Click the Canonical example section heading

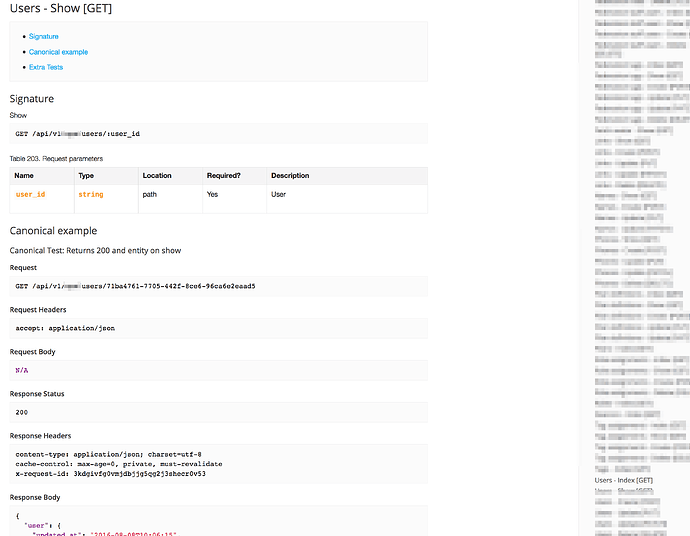pyautogui.click(x=53, y=231)
